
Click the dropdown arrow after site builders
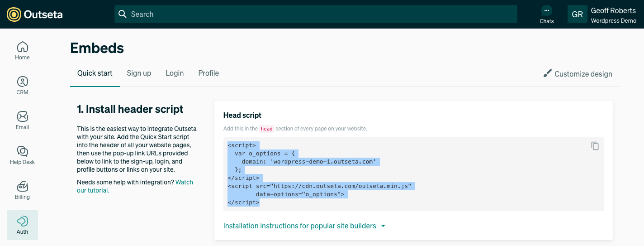pyautogui.click(x=383, y=226)
